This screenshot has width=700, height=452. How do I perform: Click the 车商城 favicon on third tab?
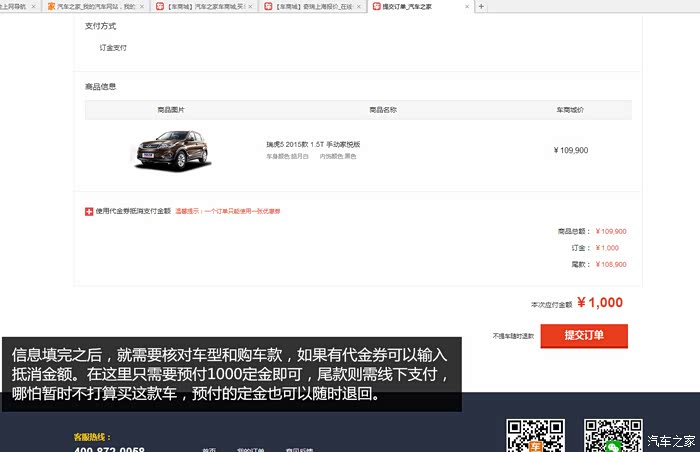tap(160, 6)
